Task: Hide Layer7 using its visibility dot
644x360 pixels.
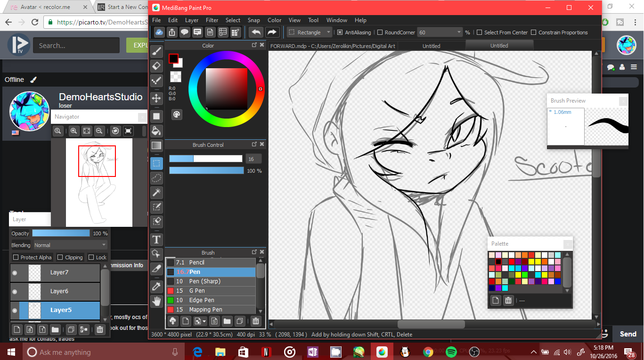Action: coord(15,272)
